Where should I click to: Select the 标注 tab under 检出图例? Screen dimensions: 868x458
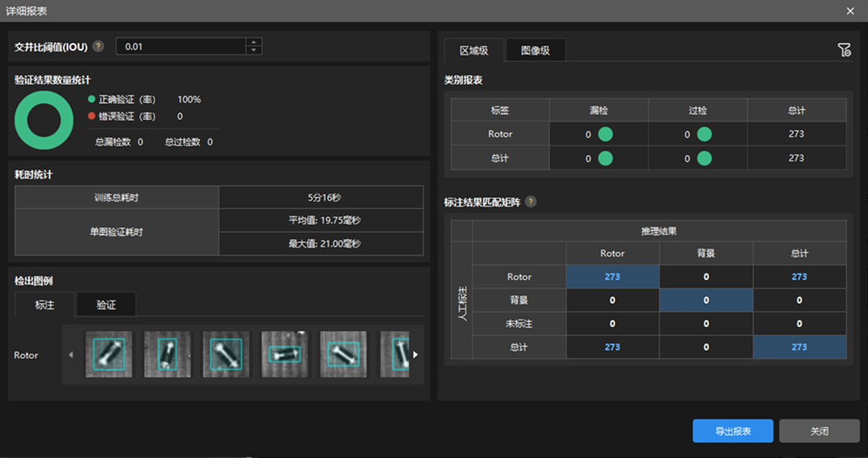[x=44, y=305]
